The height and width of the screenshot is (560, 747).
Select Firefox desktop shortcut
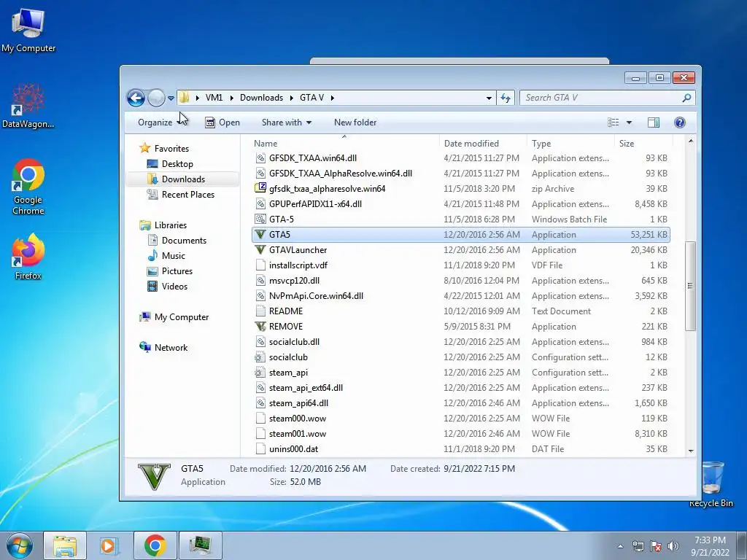click(x=28, y=257)
